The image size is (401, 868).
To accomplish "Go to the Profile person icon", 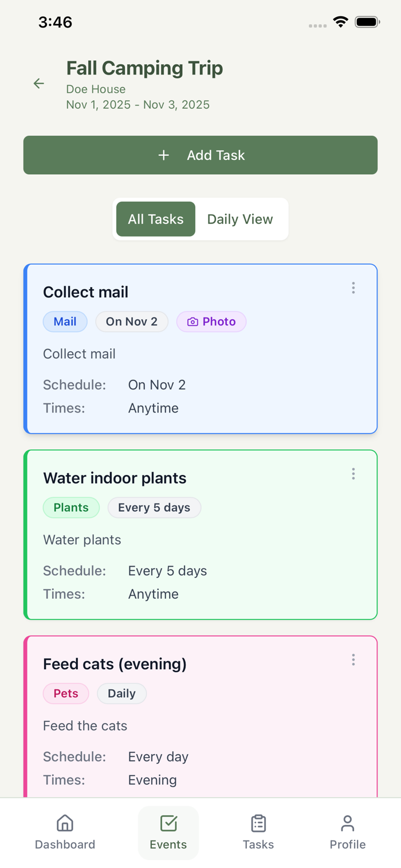I will [347, 823].
